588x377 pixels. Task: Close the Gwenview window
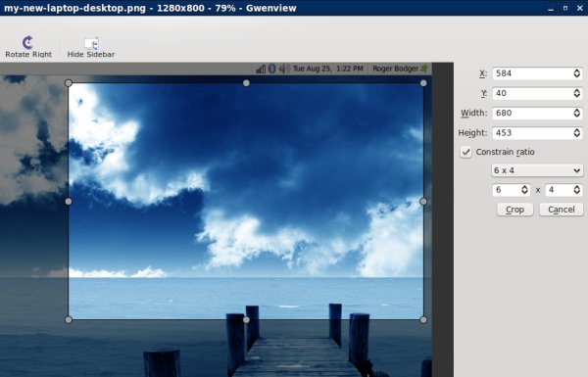click(x=580, y=8)
